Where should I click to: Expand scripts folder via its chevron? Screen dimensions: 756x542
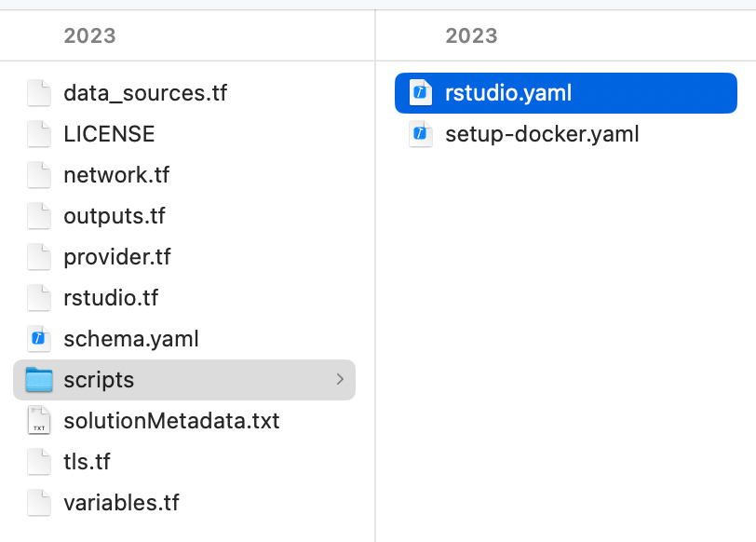coord(340,380)
